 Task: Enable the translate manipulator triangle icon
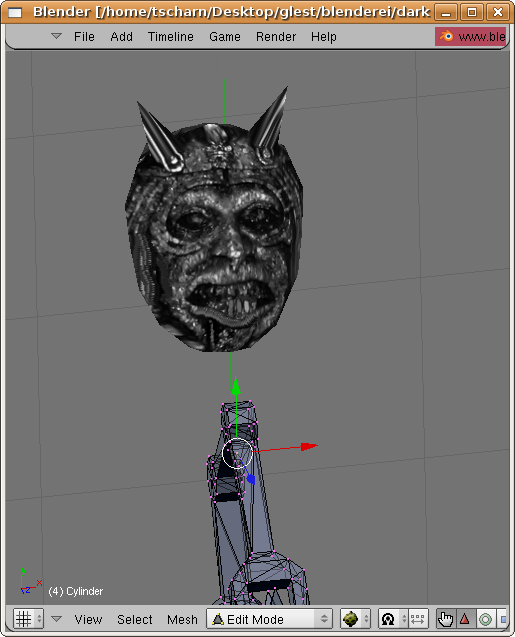(465, 619)
